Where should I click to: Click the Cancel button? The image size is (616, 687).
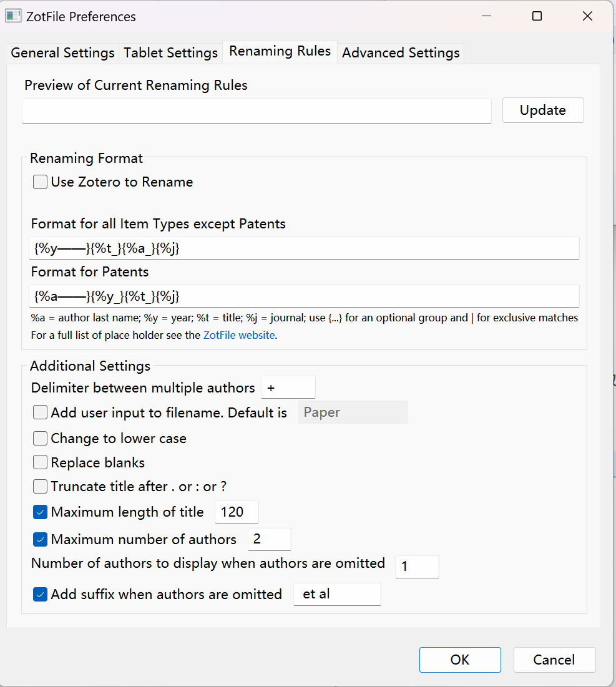pyautogui.click(x=554, y=660)
